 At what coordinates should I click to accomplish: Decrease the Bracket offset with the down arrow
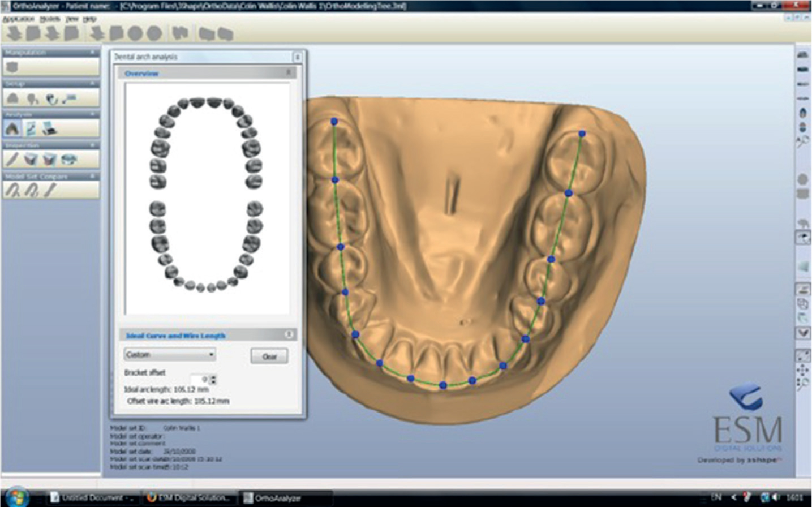(213, 382)
